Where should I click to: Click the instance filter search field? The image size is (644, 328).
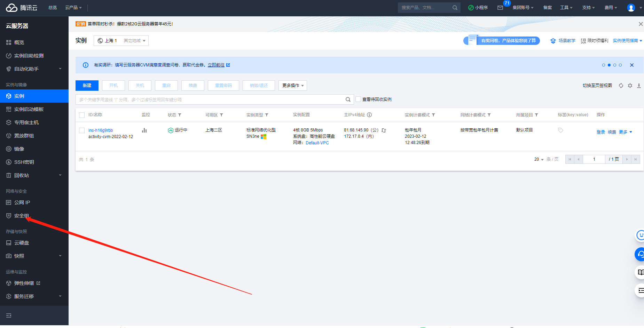(x=211, y=99)
